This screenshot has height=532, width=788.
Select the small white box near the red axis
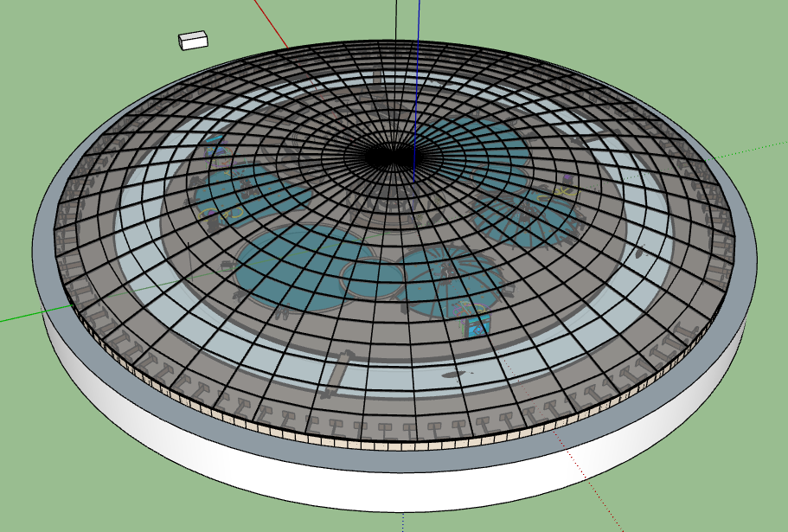pos(193,40)
